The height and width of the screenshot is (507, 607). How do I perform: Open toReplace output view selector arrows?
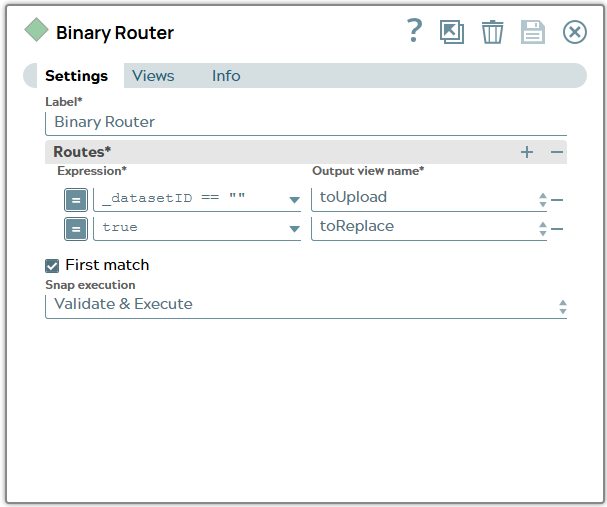[x=543, y=229]
